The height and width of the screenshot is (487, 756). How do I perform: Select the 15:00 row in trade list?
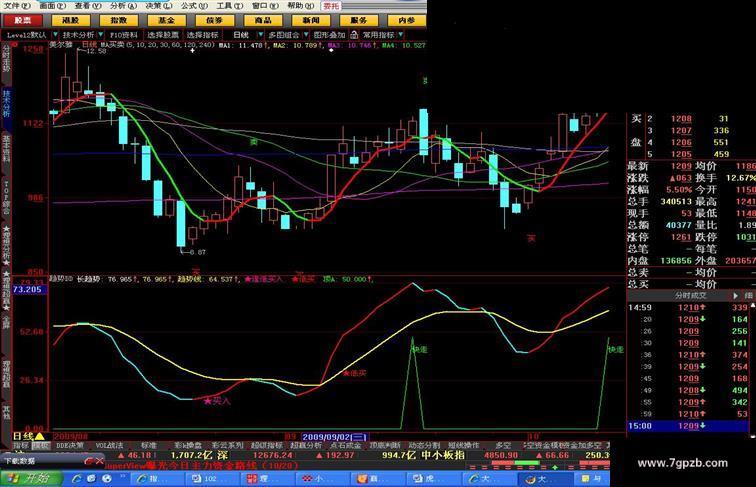coord(688,426)
